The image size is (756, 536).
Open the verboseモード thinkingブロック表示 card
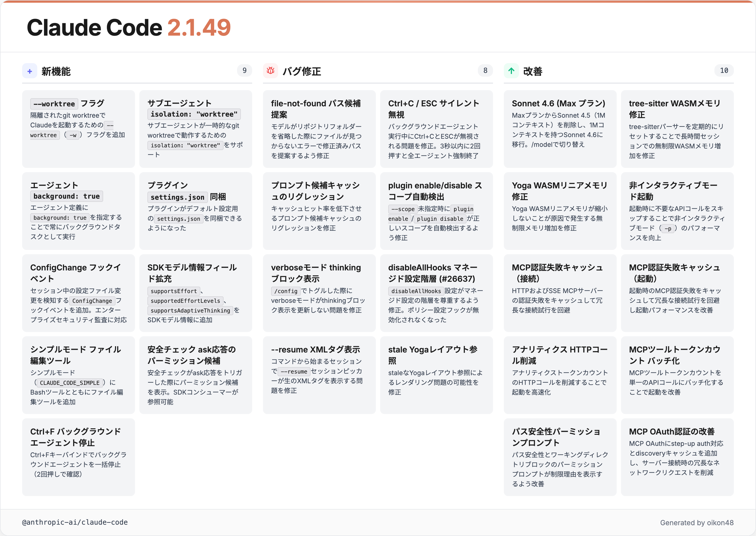(x=319, y=293)
